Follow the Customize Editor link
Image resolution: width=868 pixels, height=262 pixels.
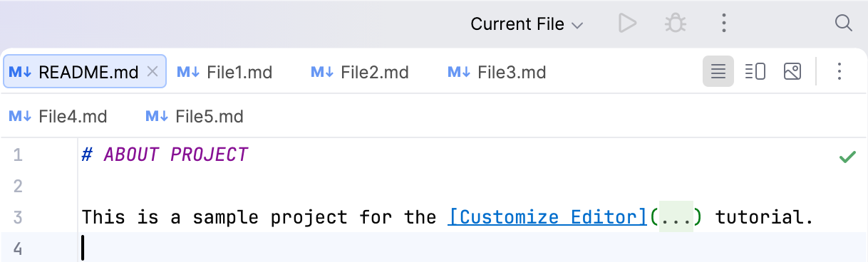pos(547,216)
